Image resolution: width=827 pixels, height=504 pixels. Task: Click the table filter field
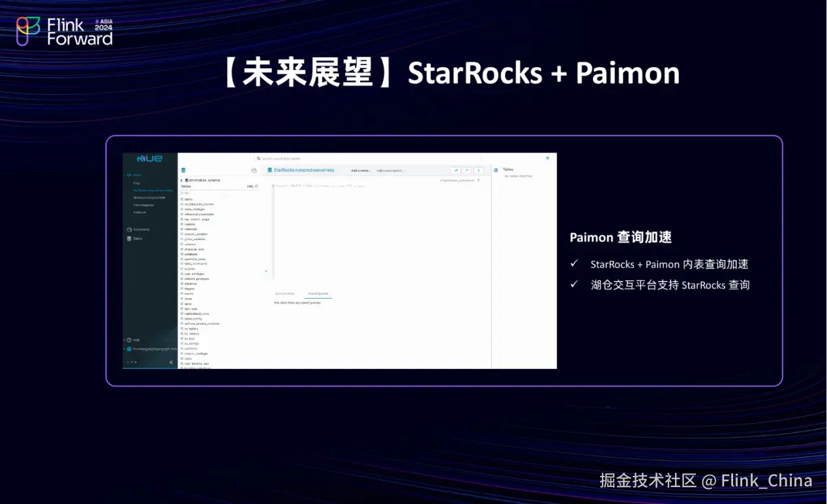tap(219, 193)
